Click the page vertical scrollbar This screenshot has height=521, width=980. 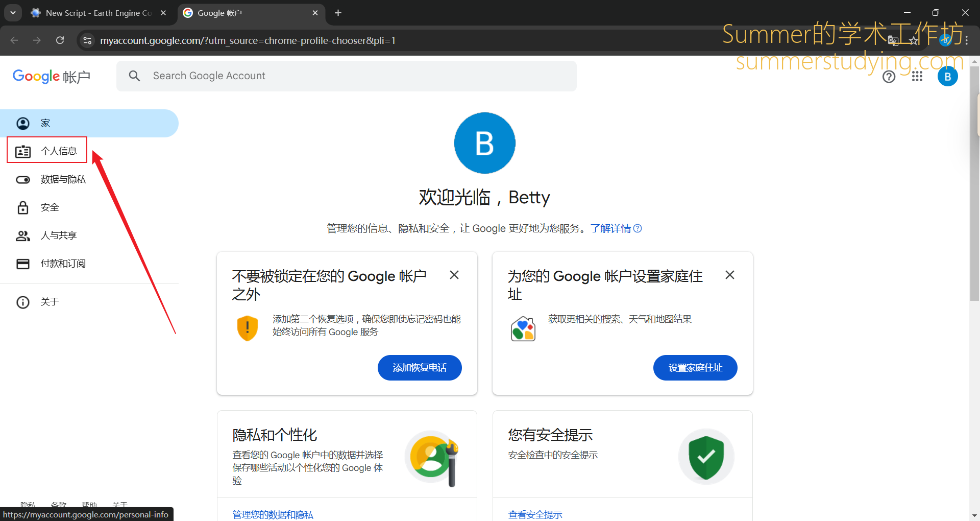pos(974,184)
